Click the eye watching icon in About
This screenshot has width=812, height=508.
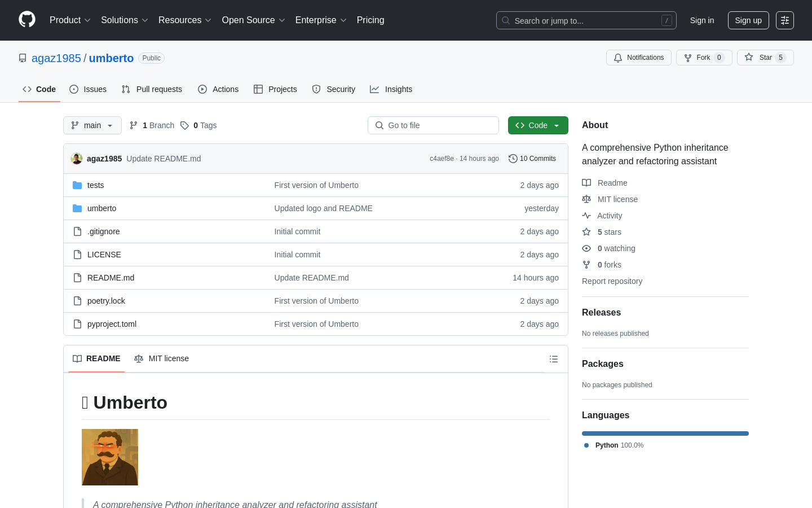[x=586, y=248]
